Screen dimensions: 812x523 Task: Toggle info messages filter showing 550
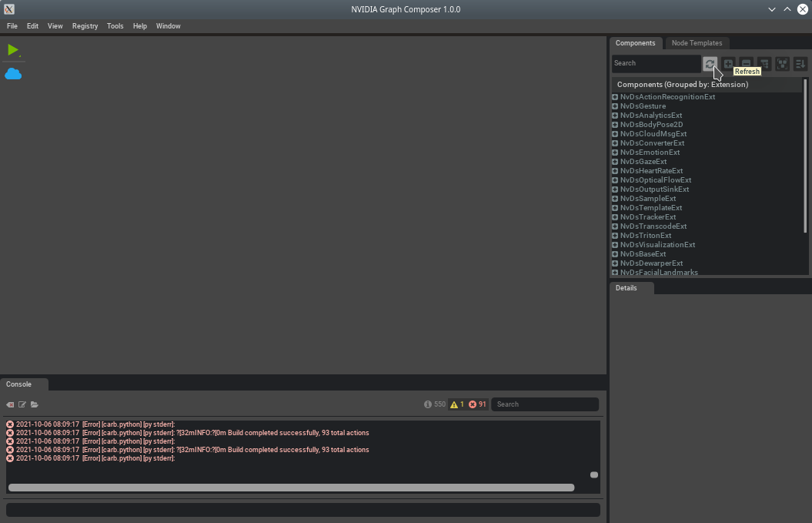(435, 404)
